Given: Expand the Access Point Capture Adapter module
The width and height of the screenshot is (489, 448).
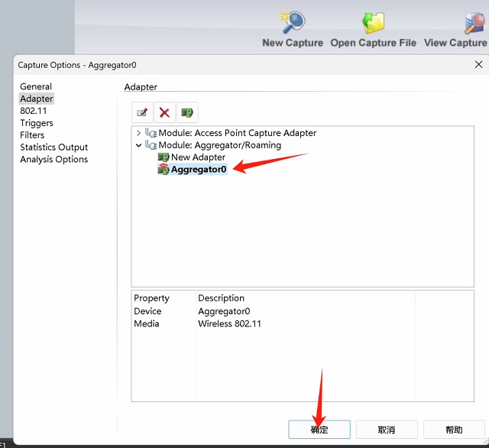Looking at the screenshot, I should pos(138,133).
